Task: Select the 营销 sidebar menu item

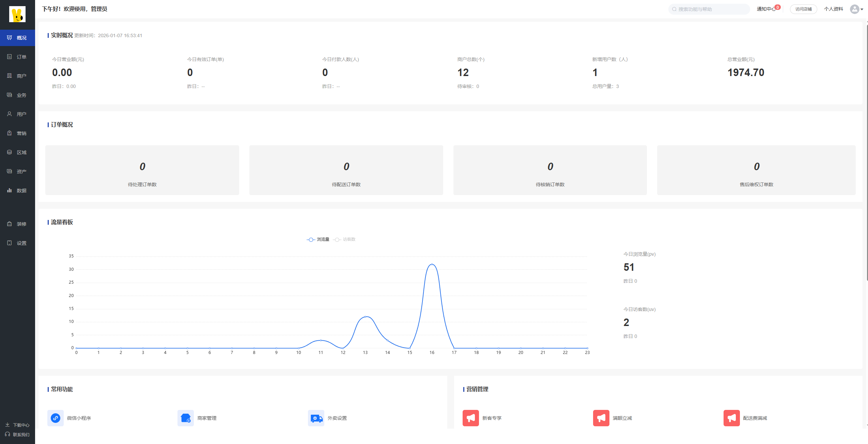Action: click(x=17, y=133)
